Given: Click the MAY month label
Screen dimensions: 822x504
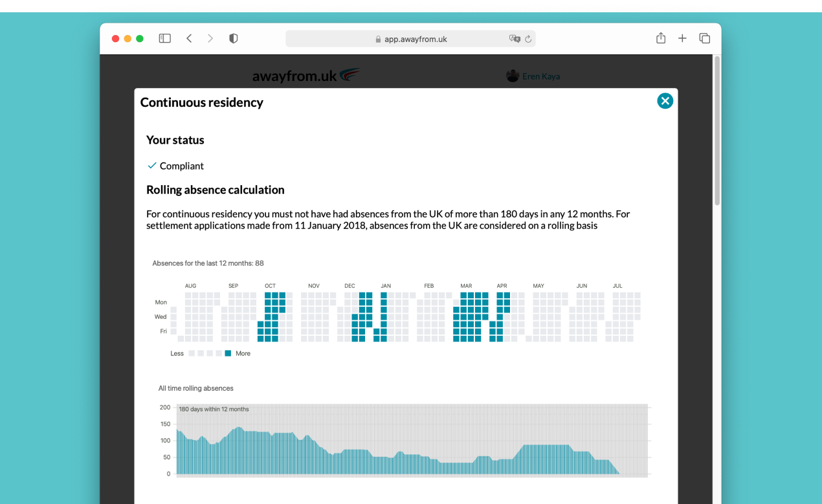Looking at the screenshot, I should pyautogui.click(x=539, y=286).
